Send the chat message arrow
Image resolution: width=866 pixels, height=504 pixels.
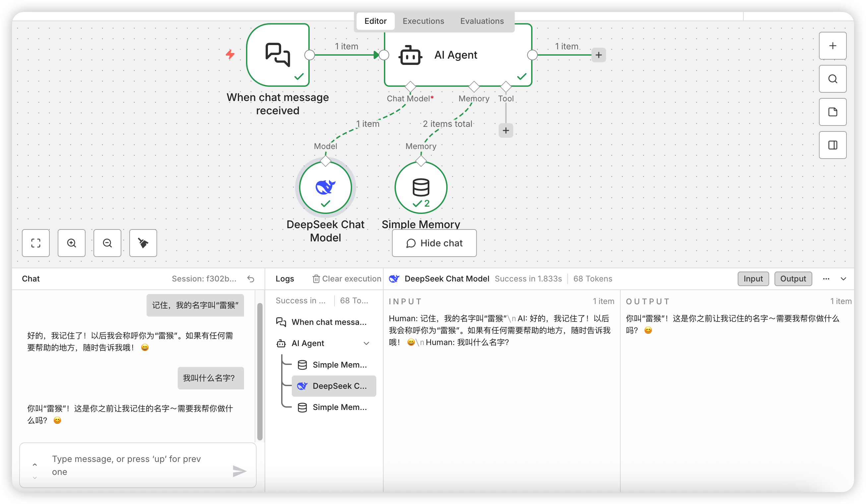pyautogui.click(x=239, y=471)
